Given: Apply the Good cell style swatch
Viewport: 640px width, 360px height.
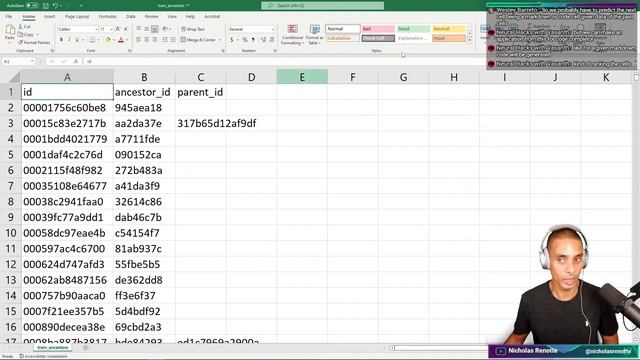Looking at the screenshot, I should pos(413,29).
